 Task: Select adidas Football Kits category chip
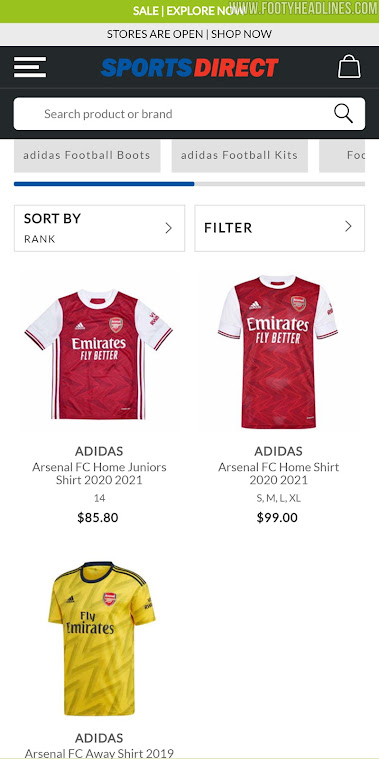(240, 155)
